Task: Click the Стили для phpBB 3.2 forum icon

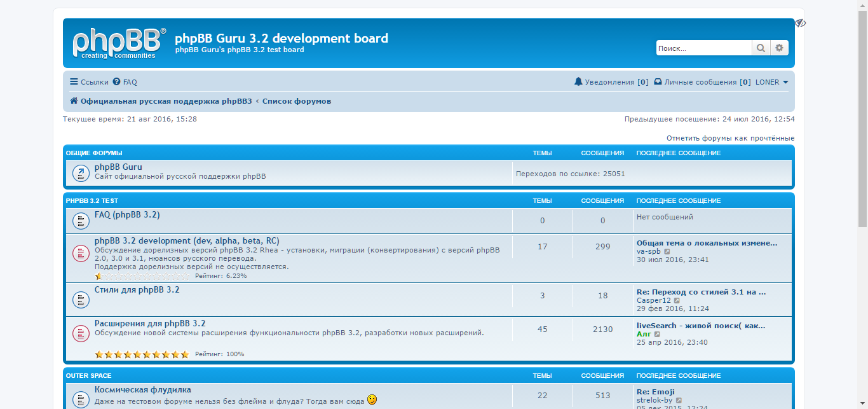Action: point(81,299)
